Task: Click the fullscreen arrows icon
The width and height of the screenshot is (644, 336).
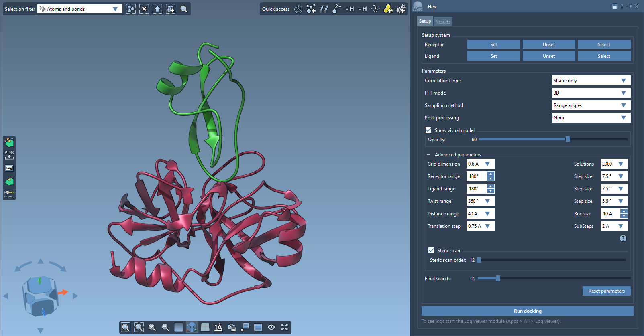Action: tap(285, 327)
